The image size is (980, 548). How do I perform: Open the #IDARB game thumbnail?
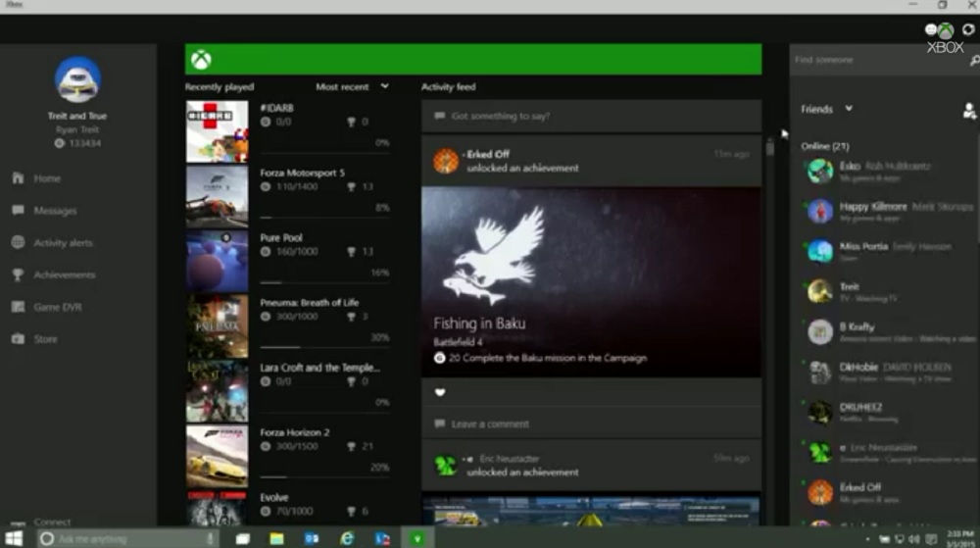coord(217,131)
